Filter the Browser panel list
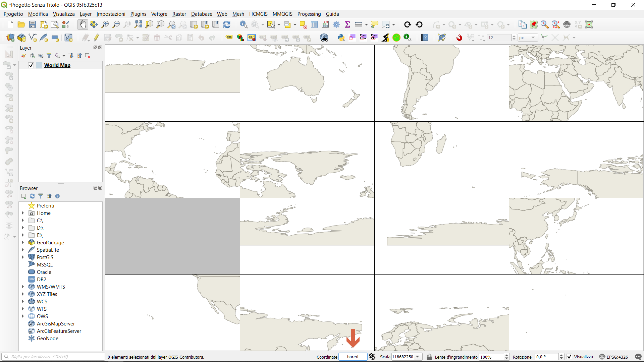 click(41, 196)
